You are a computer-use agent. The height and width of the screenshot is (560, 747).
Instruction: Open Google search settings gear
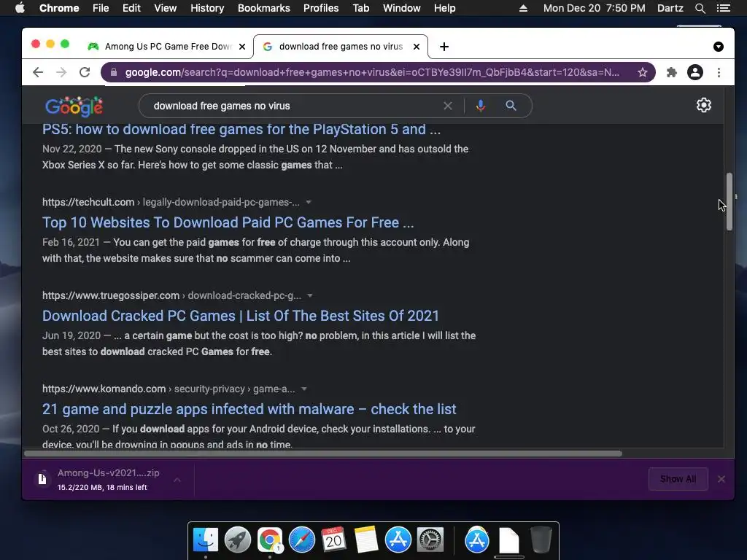704,105
